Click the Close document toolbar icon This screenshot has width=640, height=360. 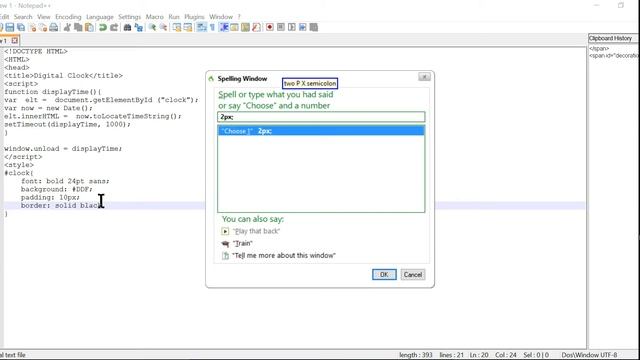point(32,27)
